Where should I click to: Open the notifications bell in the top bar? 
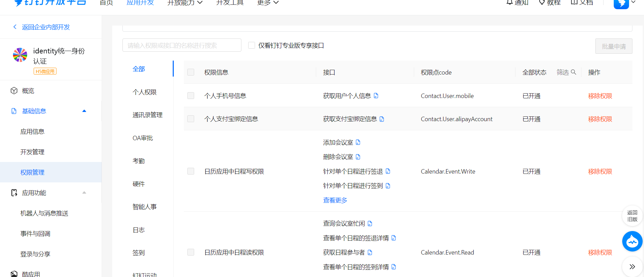pyautogui.click(x=509, y=2)
